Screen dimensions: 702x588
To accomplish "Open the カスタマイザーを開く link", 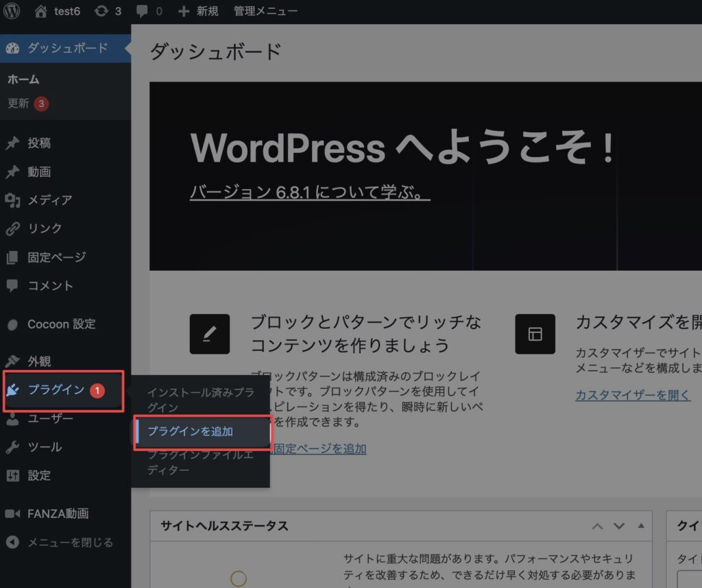I will coord(633,395).
